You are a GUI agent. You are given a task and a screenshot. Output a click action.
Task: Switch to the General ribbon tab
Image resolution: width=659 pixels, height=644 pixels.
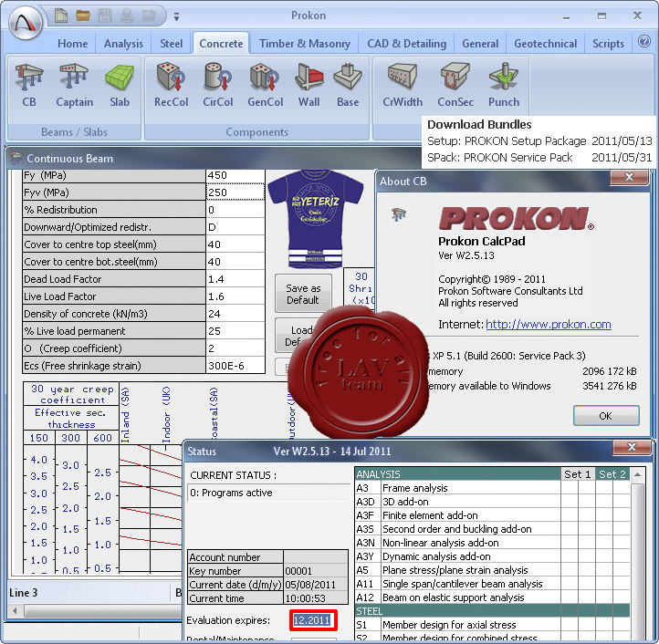tap(480, 44)
